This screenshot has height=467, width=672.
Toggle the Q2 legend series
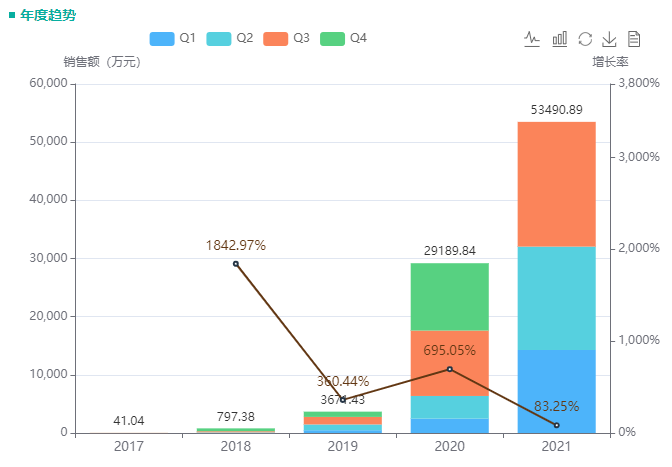point(230,38)
